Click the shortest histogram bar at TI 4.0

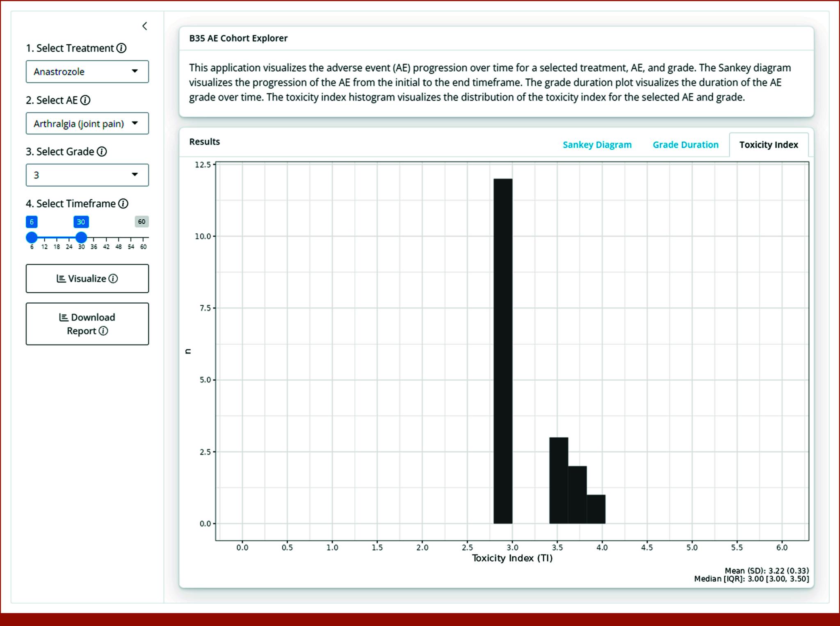596,509
